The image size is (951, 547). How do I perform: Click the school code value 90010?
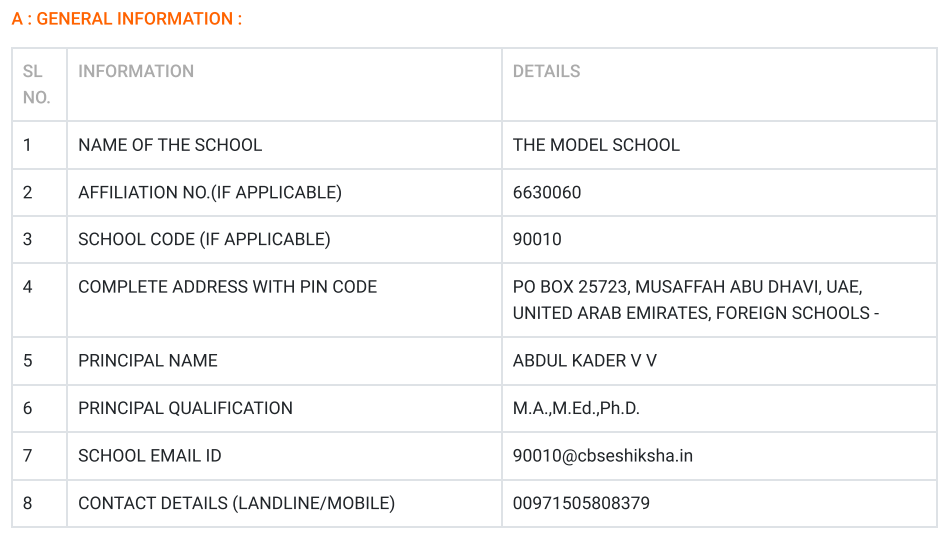(x=537, y=239)
